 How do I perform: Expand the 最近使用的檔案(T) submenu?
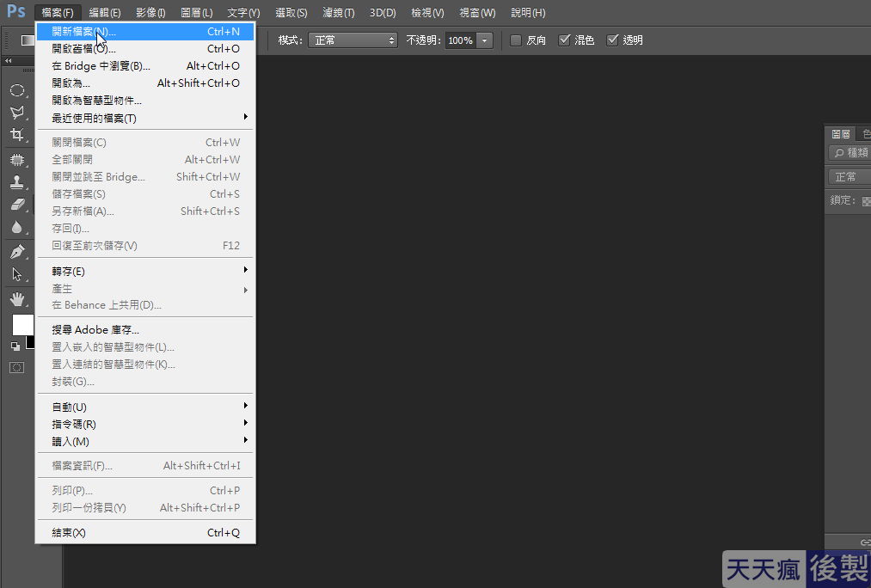point(145,118)
